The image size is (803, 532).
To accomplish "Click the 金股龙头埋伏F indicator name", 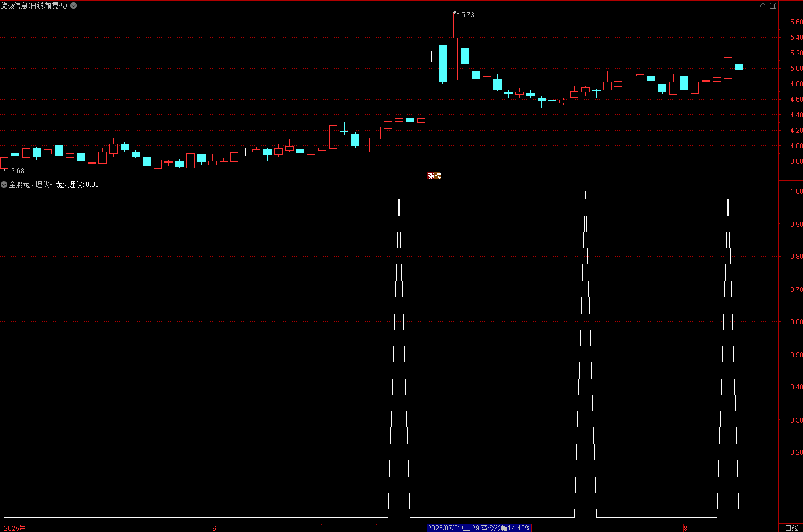I will point(31,185).
